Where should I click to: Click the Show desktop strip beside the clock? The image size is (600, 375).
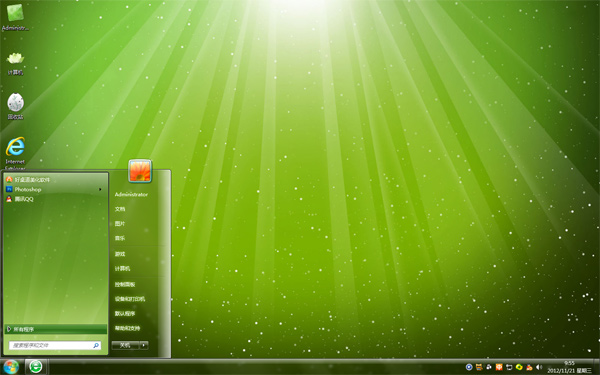point(597,367)
